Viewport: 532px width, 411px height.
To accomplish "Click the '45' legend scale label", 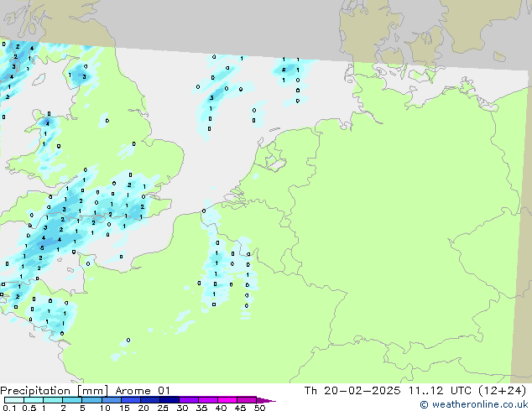I will (240, 408).
